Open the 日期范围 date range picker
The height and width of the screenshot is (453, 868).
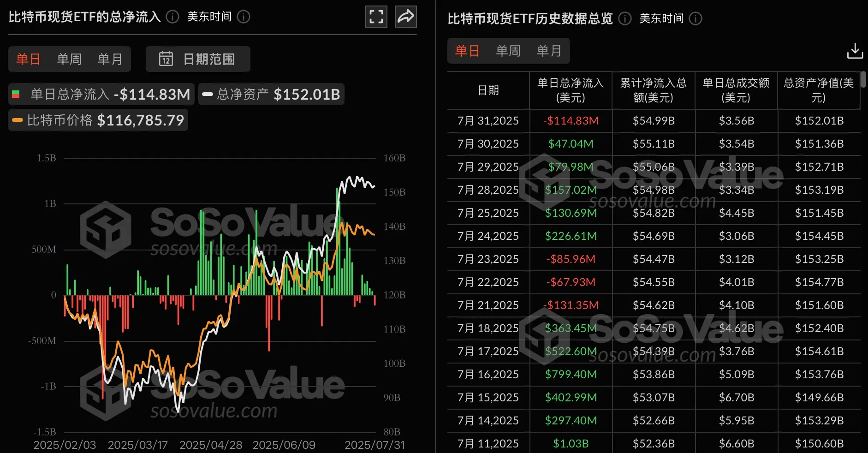pos(198,59)
